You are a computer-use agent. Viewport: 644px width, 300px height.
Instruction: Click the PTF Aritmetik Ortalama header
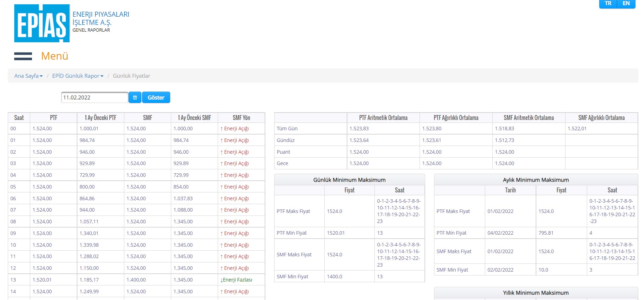point(383,118)
